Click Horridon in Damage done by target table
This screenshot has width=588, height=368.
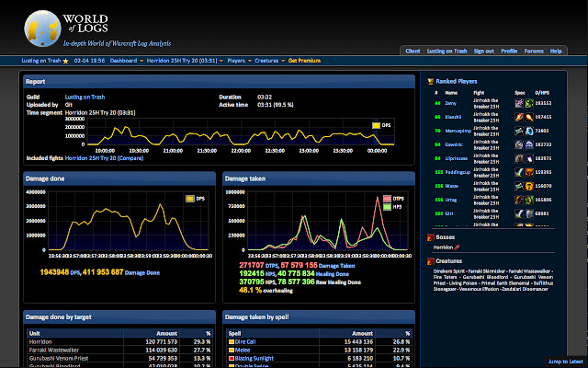tap(40, 341)
